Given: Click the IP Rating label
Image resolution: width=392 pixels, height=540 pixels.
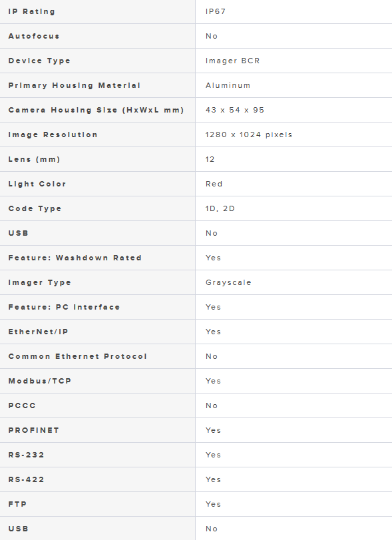Looking at the screenshot, I should coord(32,12).
